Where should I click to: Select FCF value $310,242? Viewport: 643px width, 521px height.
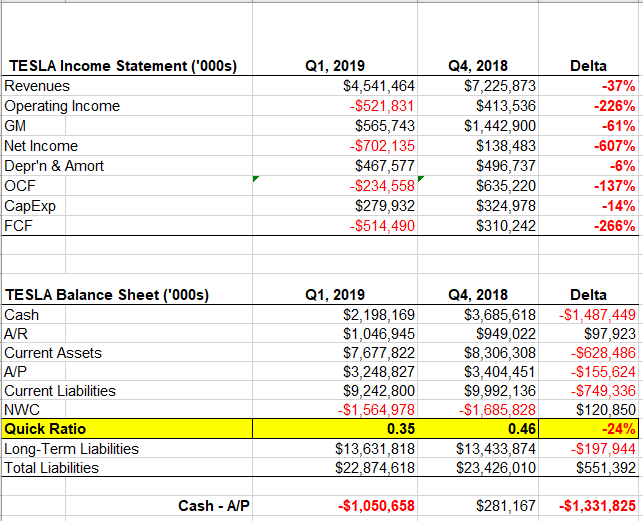pos(506,226)
